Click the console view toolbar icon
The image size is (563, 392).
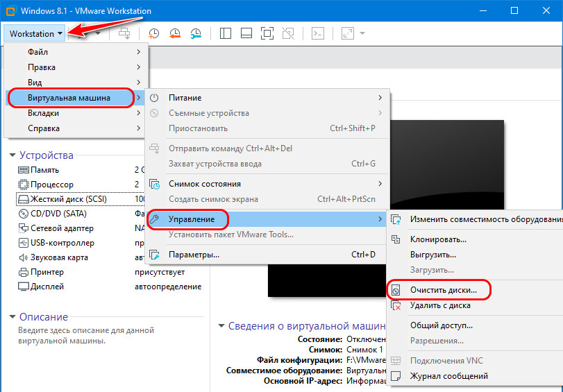[x=318, y=33]
